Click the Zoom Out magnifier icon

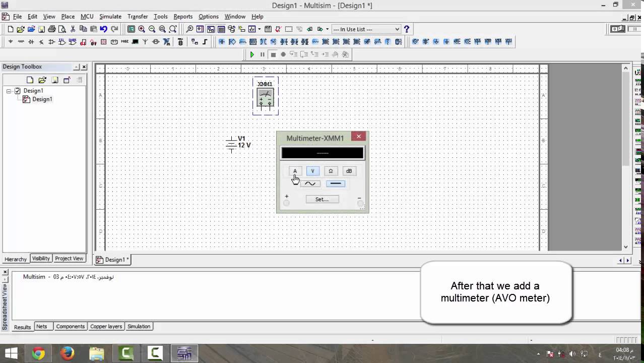(152, 29)
